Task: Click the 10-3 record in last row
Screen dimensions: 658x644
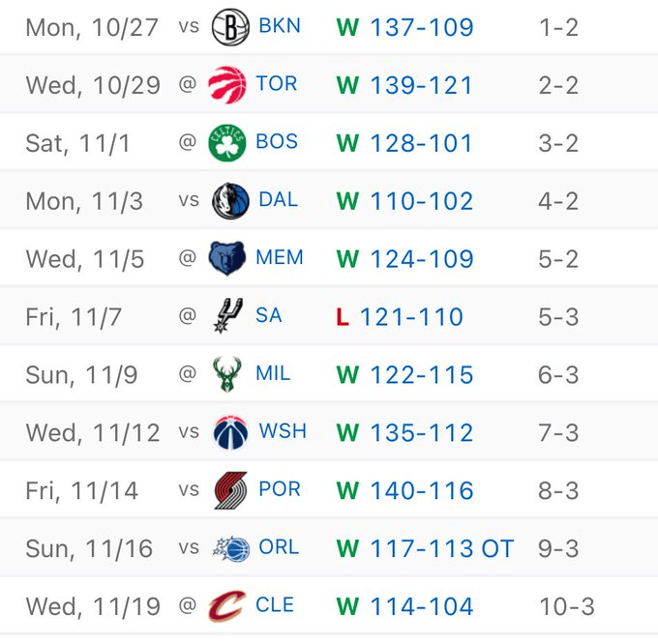Action: 566,607
